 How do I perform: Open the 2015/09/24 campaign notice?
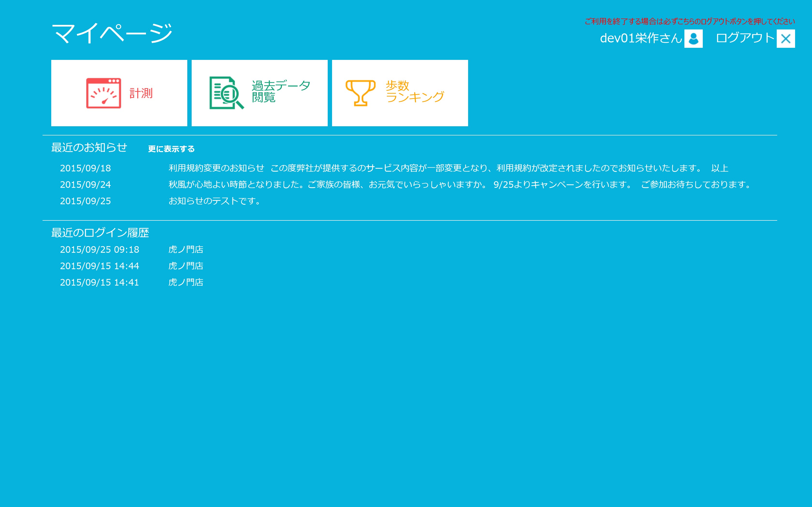[459, 184]
